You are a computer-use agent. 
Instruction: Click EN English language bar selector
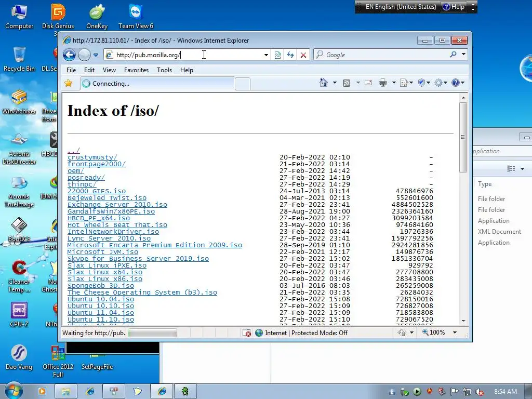coord(401,7)
